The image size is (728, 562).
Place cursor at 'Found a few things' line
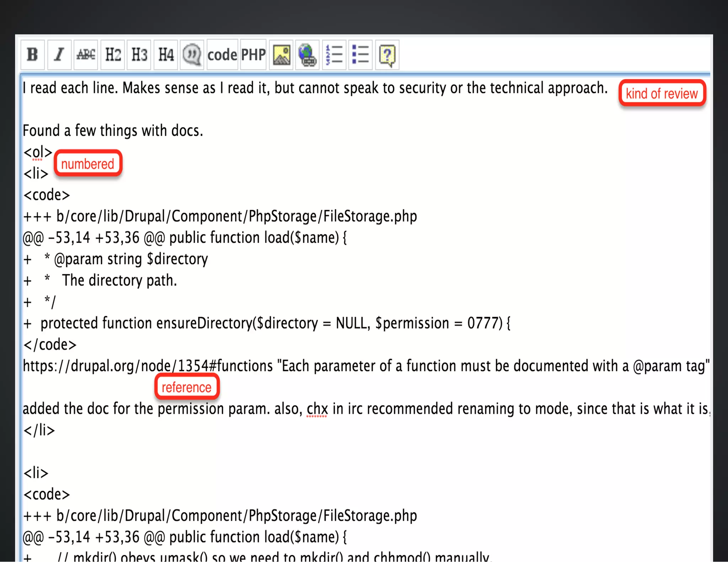tap(113, 131)
